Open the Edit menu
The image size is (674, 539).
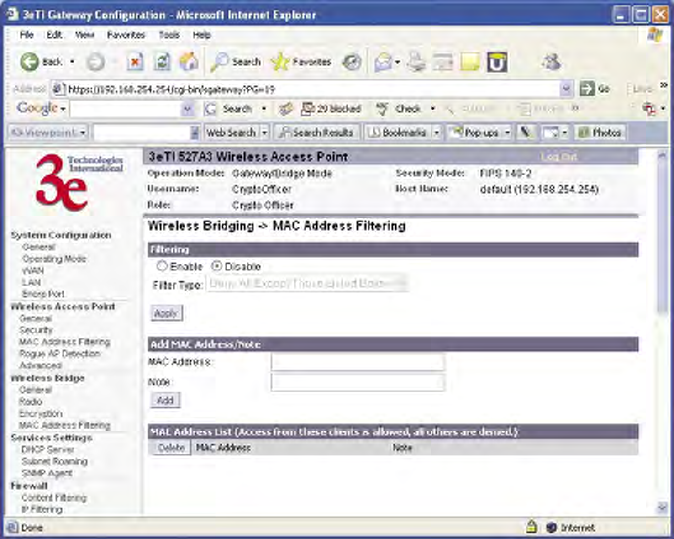54,35
